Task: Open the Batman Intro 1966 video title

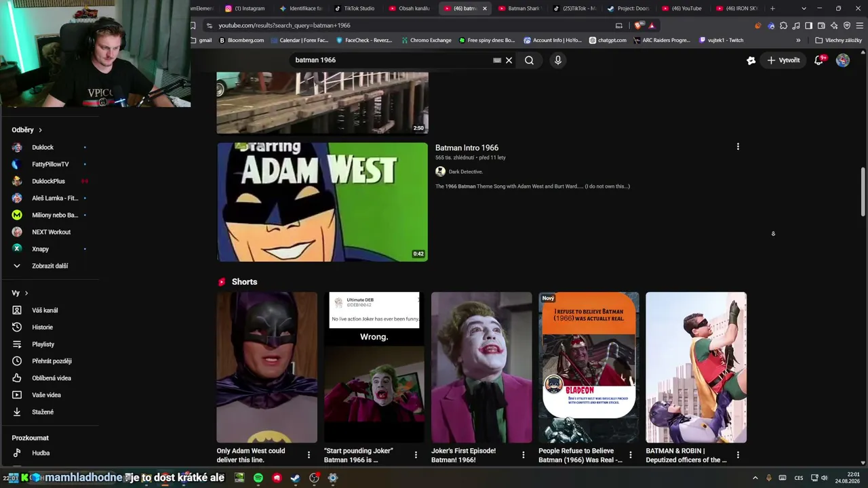Action: pyautogui.click(x=467, y=148)
